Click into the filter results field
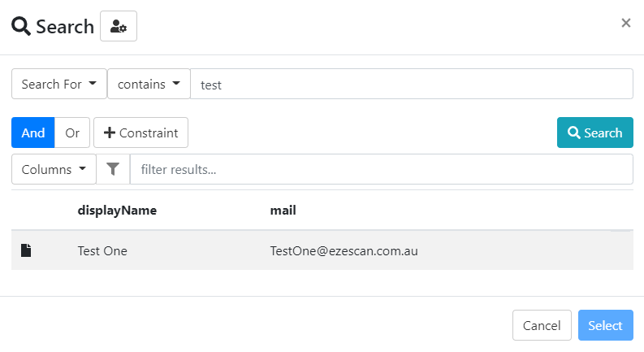The width and height of the screenshot is (644, 352). 381,169
